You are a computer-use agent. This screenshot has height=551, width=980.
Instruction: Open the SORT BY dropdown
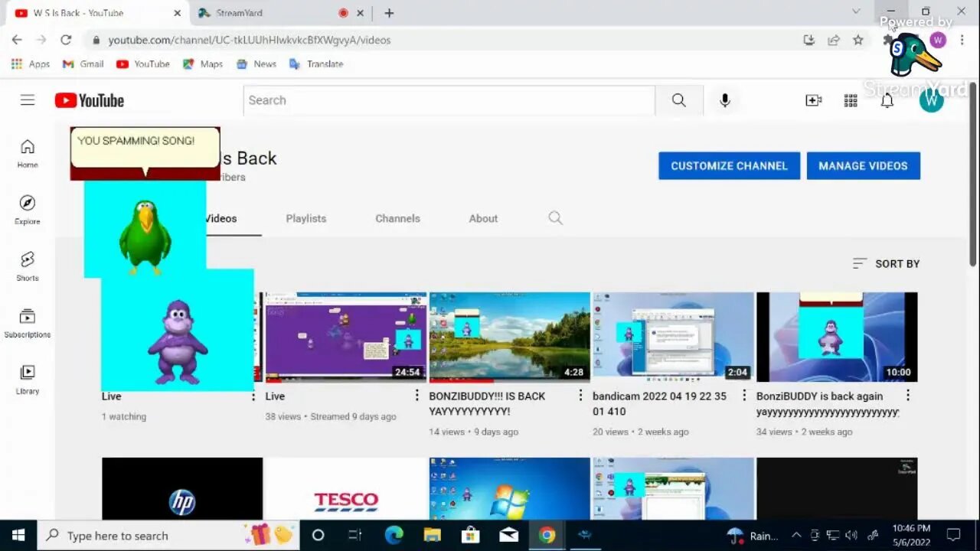coord(886,263)
